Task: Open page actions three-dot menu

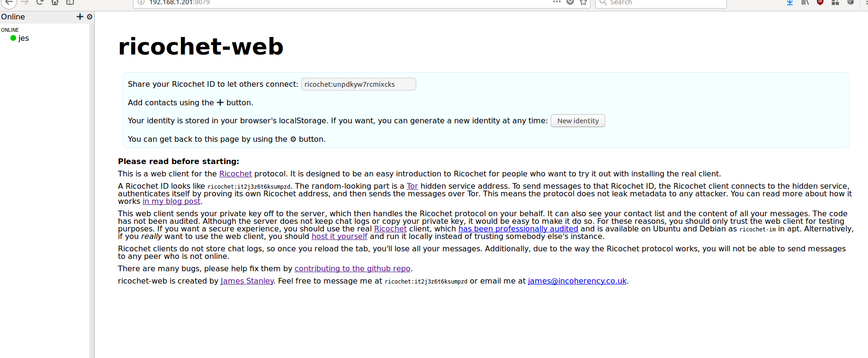Action: coord(557,2)
